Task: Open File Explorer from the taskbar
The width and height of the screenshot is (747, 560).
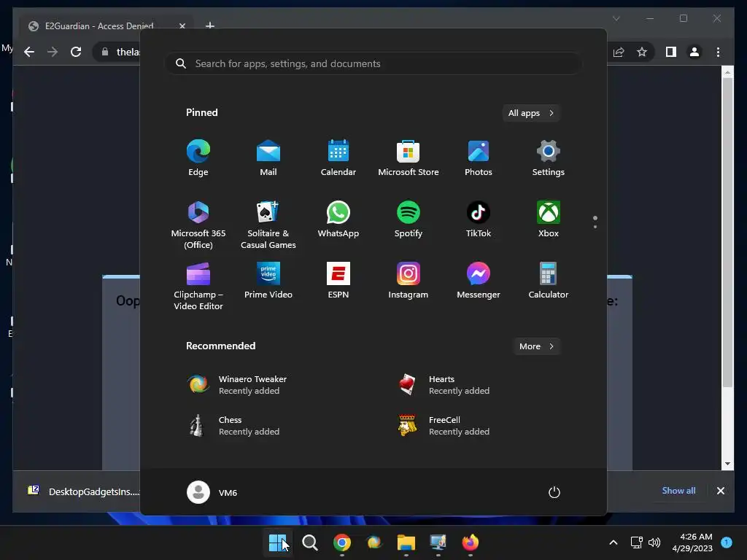Action: tap(406, 542)
